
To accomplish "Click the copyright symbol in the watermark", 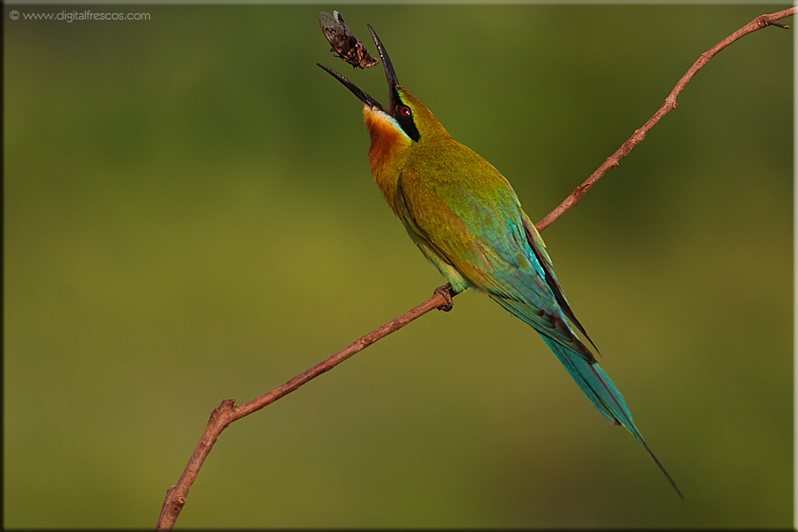I will [14, 16].
